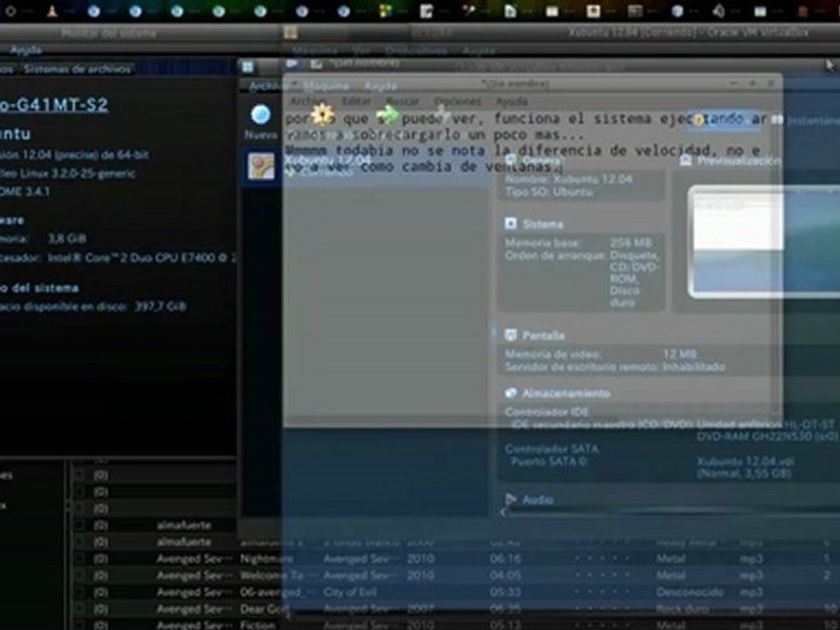The image size is (840, 630).
Task: Check the box for 06-avenged track
Action: (x=80, y=592)
